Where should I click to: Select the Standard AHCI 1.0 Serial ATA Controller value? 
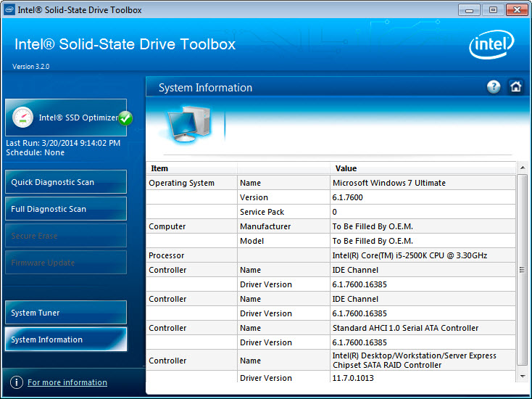point(405,328)
